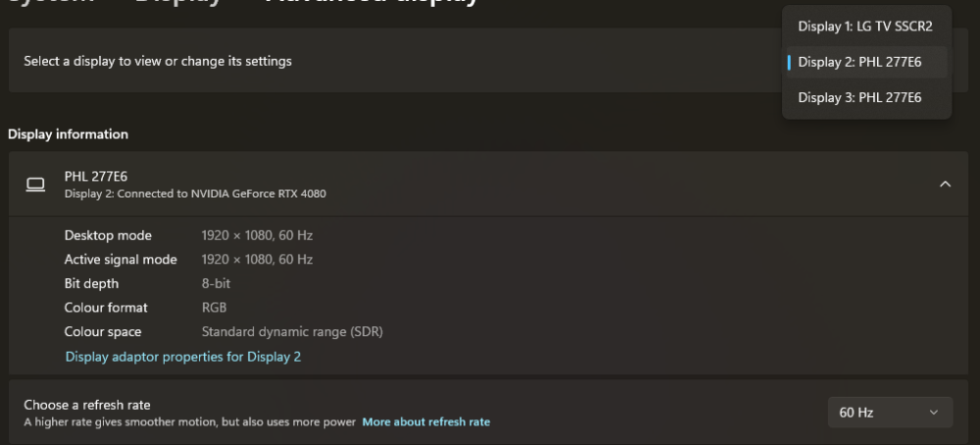980x445 pixels.
Task: Choose Display 2: PHL 277E6 option
Action: coord(859,62)
